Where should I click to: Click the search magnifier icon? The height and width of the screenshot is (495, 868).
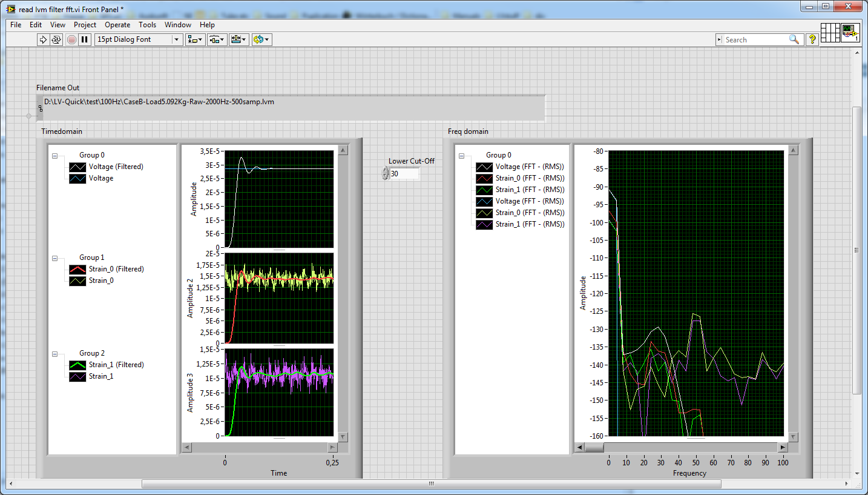[794, 39]
